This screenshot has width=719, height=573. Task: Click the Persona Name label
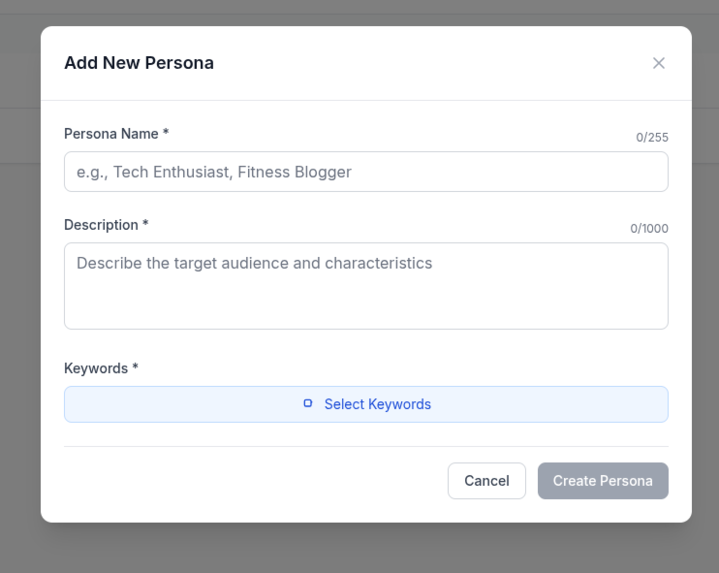pos(110,134)
